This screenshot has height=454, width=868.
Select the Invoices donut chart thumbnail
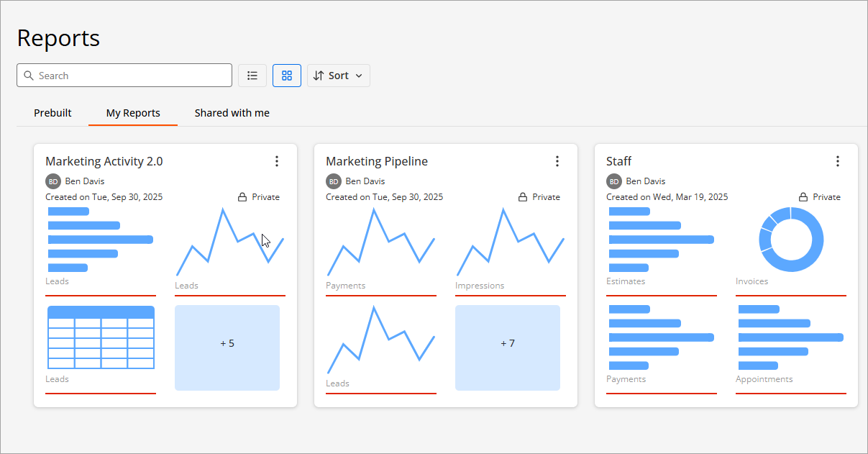[791, 240]
